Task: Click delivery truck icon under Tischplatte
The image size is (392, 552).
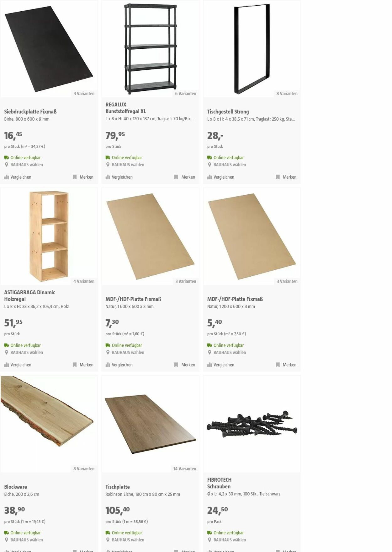Action: (x=108, y=533)
